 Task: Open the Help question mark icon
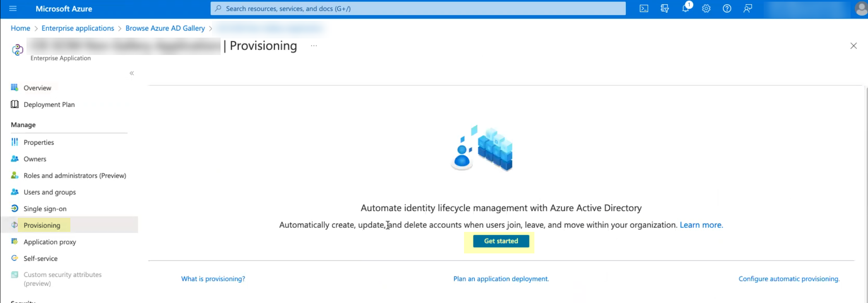tap(727, 9)
